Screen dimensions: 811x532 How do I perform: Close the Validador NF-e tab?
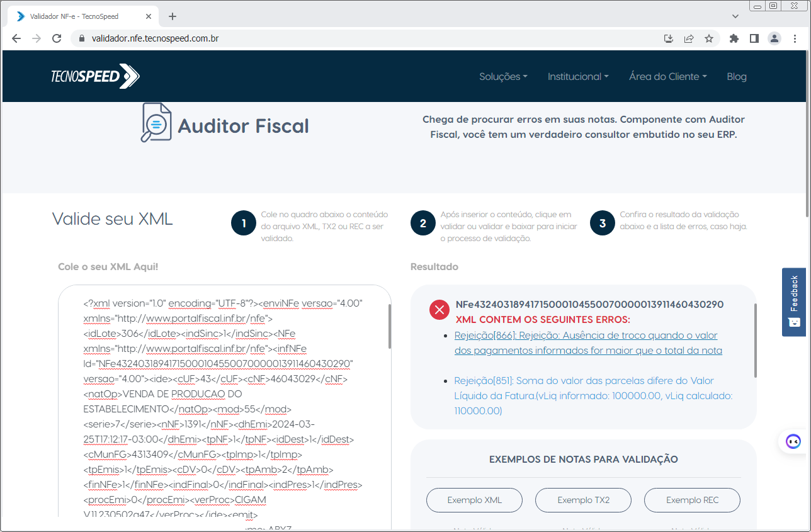[x=148, y=16]
